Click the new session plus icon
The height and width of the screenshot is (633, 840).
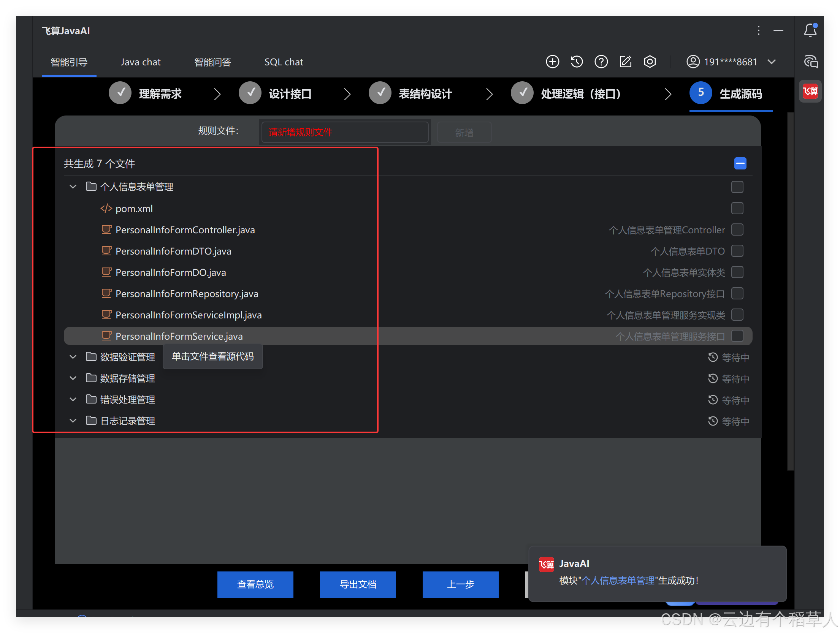point(552,62)
